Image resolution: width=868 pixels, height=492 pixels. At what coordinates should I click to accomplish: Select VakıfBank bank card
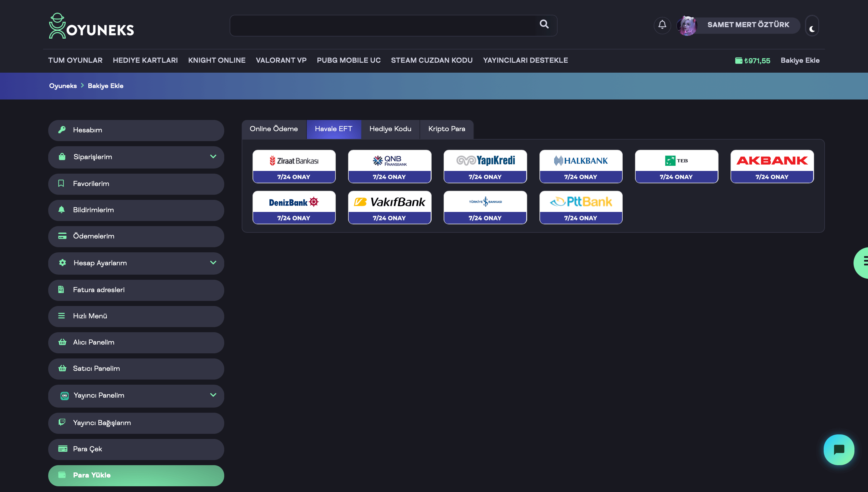click(x=389, y=207)
